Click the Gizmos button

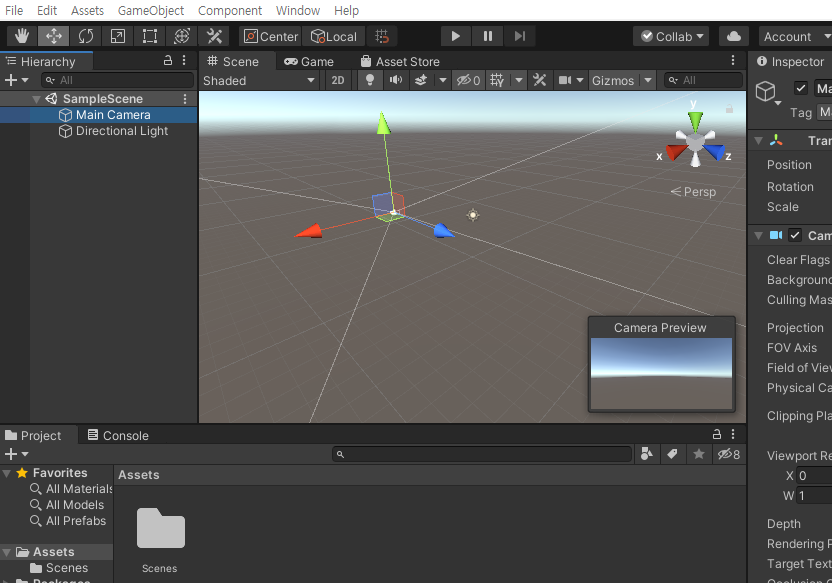pyautogui.click(x=613, y=81)
